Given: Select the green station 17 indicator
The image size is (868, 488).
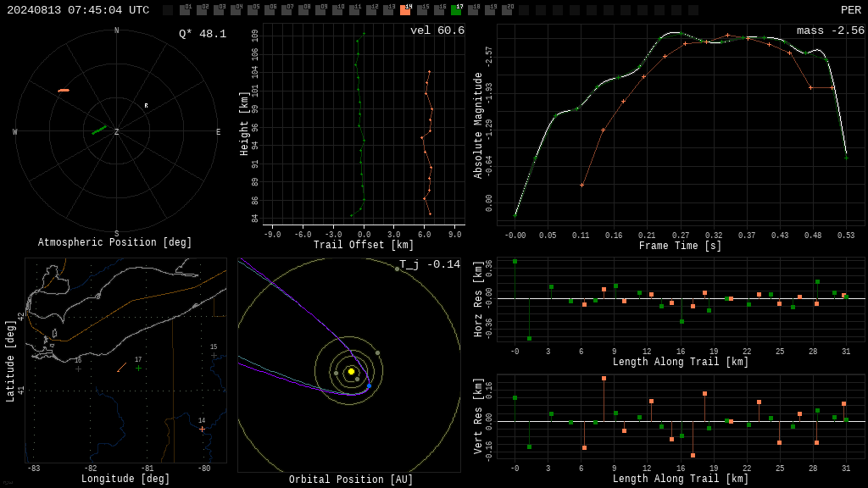Looking at the screenshot, I should point(456,10).
